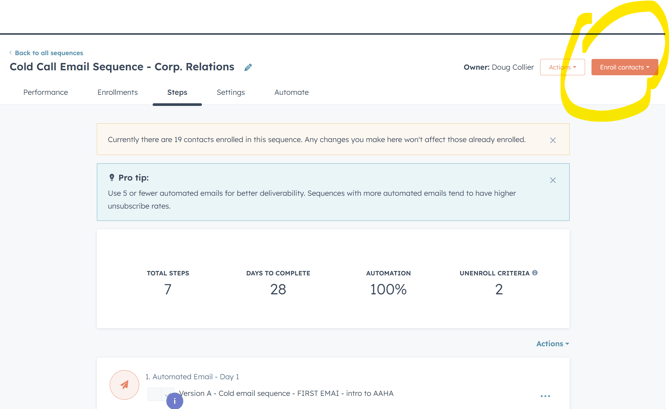The height and width of the screenshot is (409, 670).
Task: Expand the Enroll contacts dropdown button
Action: (624, 67)
